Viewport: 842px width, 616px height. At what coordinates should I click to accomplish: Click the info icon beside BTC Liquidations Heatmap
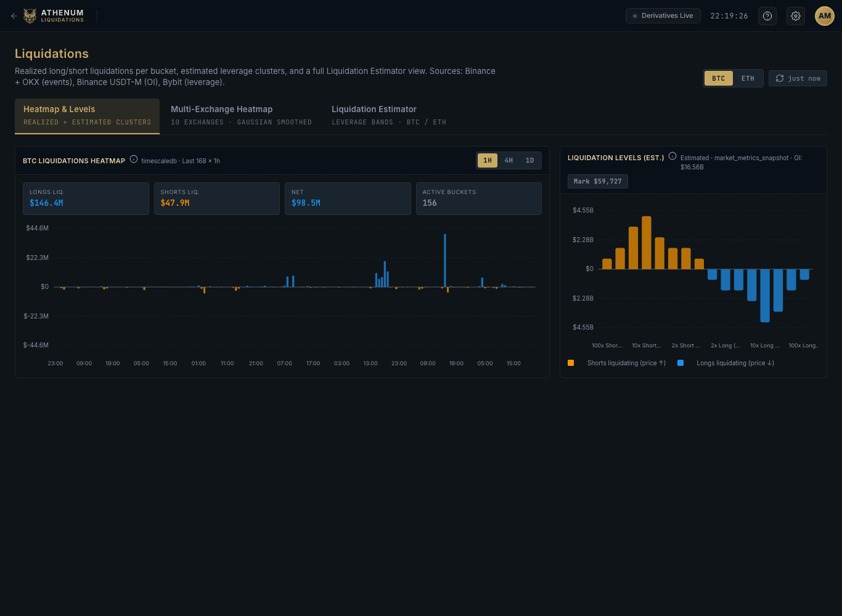point(134,160)
